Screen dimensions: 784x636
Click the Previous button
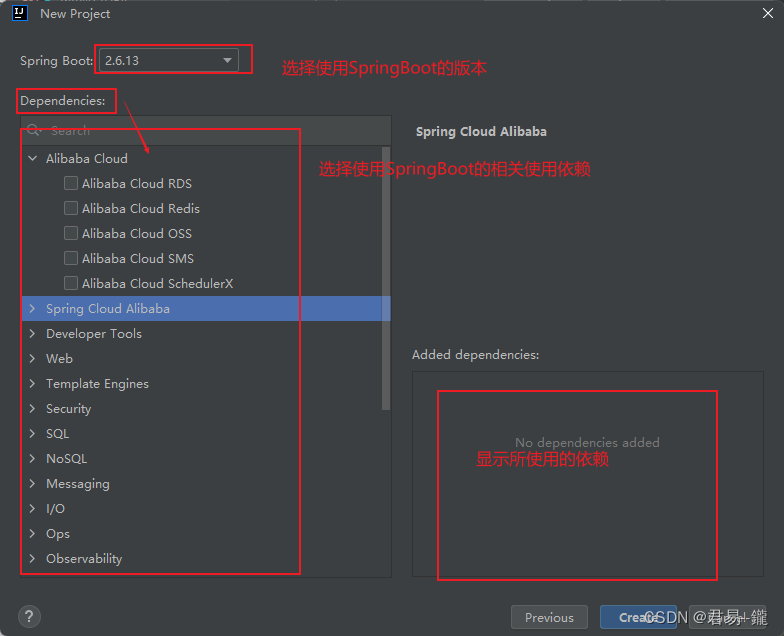point(549,618)
